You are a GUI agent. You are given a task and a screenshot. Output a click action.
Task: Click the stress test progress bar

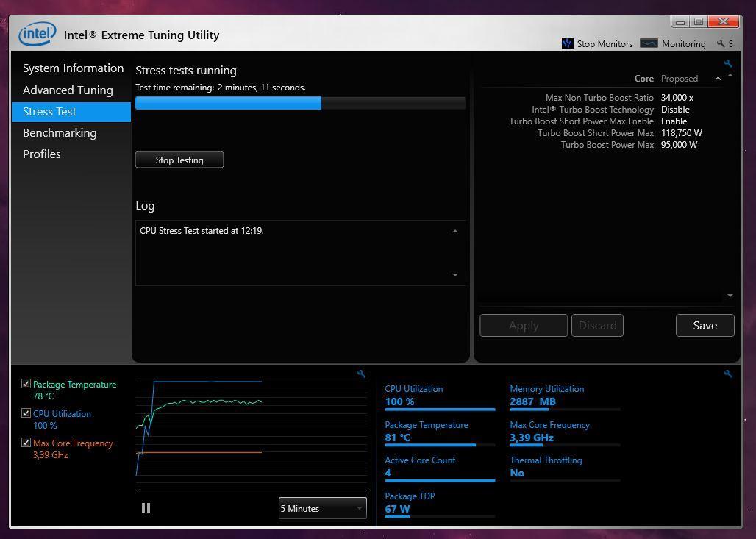pos(300,103)
